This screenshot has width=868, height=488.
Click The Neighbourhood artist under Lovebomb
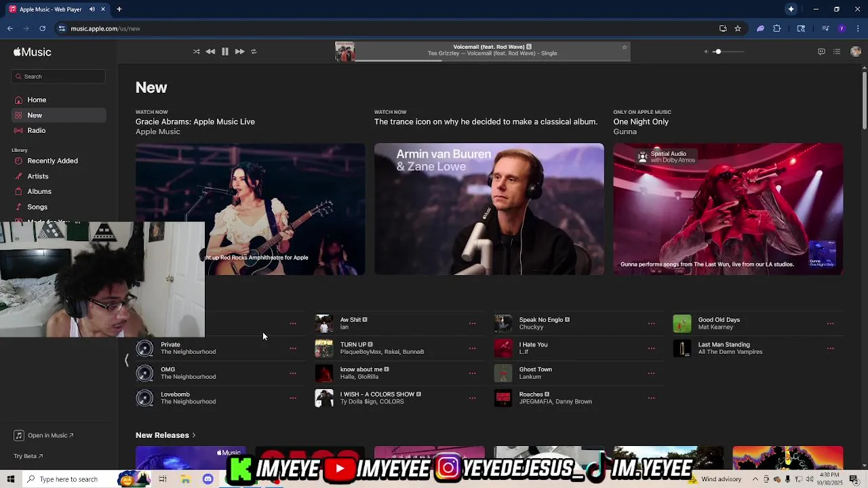pos(188,402)
